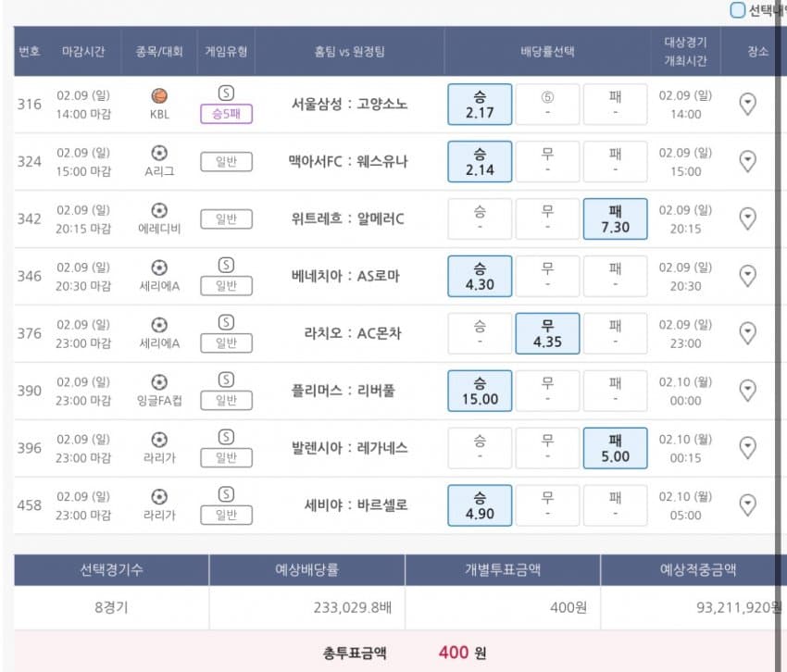The width and height of the screenshot is (787, 672).
Task: Click the soccer ball icon above A리그
Action: click(159, 153)
